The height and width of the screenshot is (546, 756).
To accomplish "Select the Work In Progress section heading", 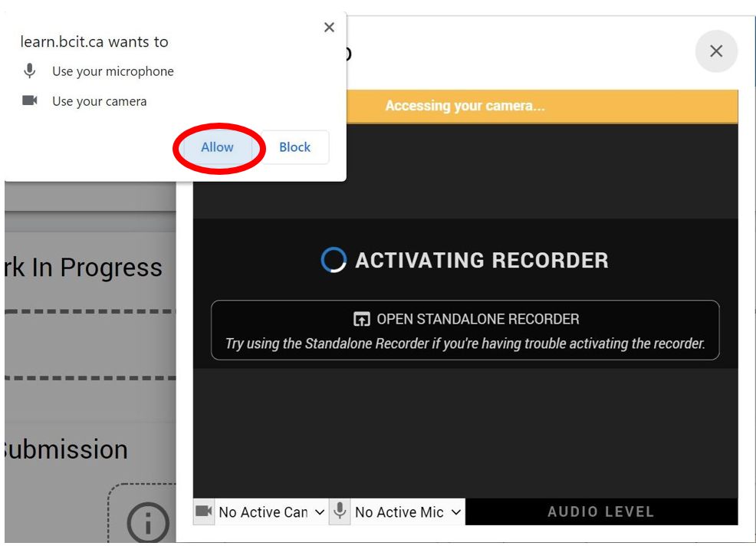I will click(x=84, y=268).
